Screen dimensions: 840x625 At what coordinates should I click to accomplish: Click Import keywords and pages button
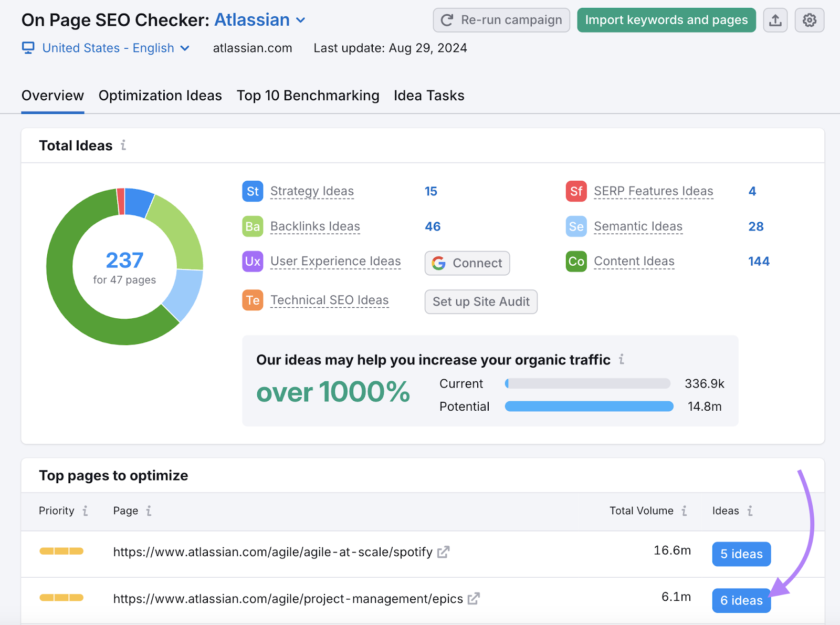[x=666, y=20]
